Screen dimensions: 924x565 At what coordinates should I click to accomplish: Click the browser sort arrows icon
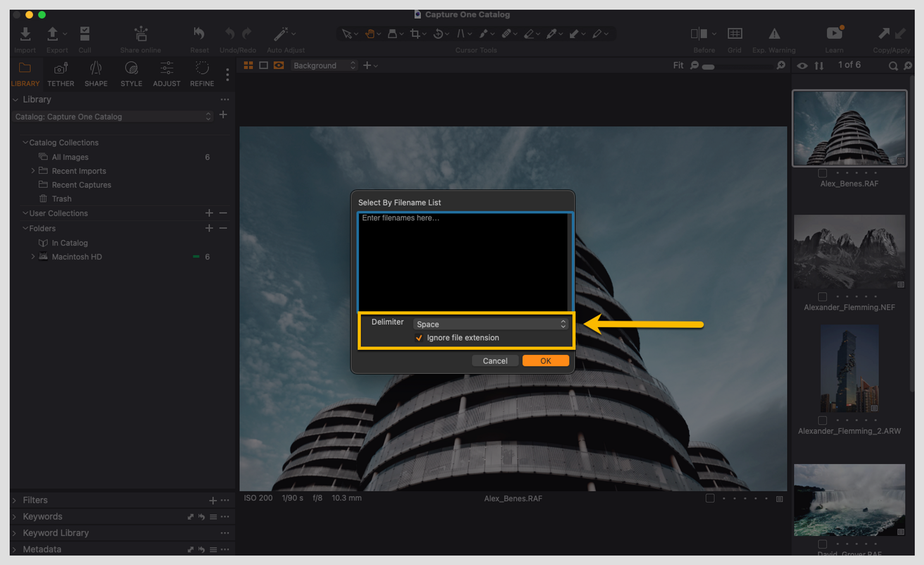[819, 66]
